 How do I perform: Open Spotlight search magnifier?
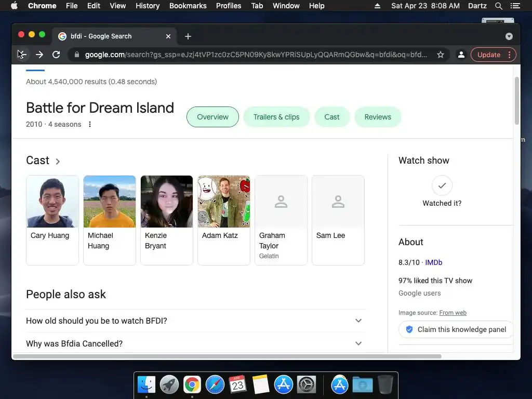pyautogui.click(x=498, y=6)
